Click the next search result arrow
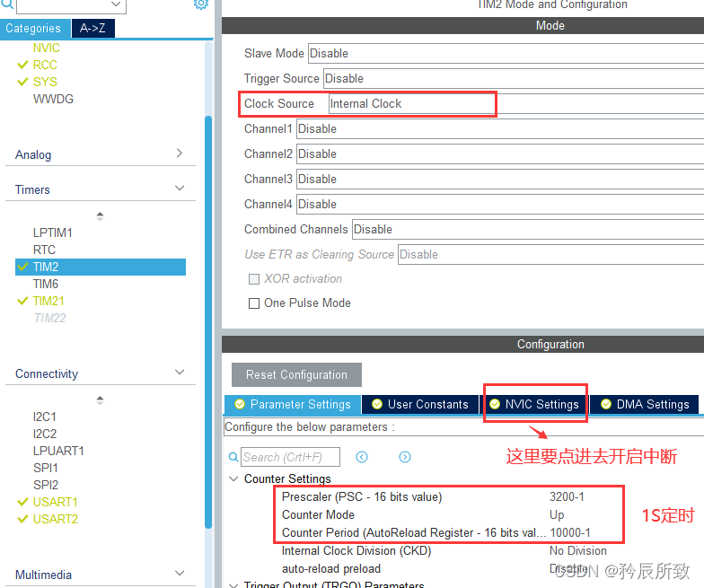 coord(405,457)
